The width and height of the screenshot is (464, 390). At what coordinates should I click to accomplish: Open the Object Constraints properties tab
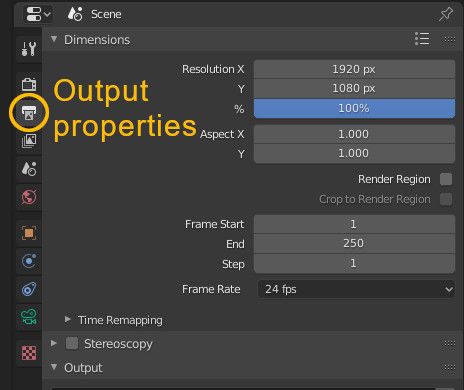tap(29, 289)
